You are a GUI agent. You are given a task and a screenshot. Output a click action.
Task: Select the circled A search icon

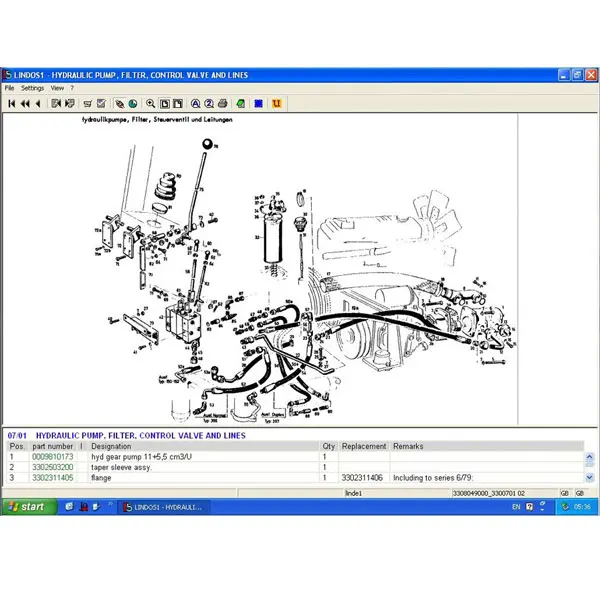pos(196,104)
